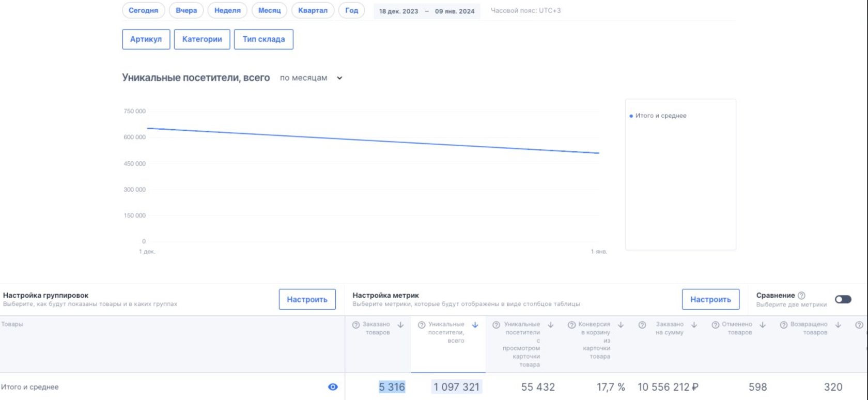The image size is (868, 400).
Task: Click help icon next to Заказано товаров
Action: pos(356,325)
